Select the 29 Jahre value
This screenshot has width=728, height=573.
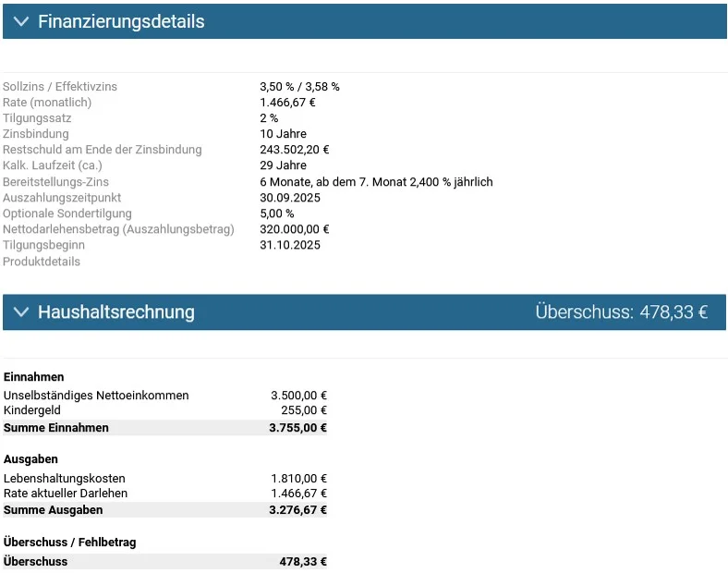pos(284,165)
